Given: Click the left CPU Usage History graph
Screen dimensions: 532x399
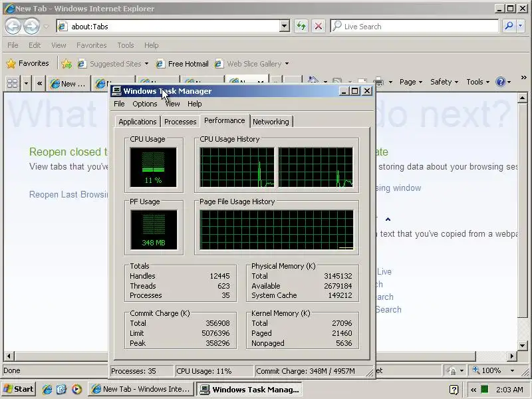Looking at the screenshot, I should coord(237,167).
